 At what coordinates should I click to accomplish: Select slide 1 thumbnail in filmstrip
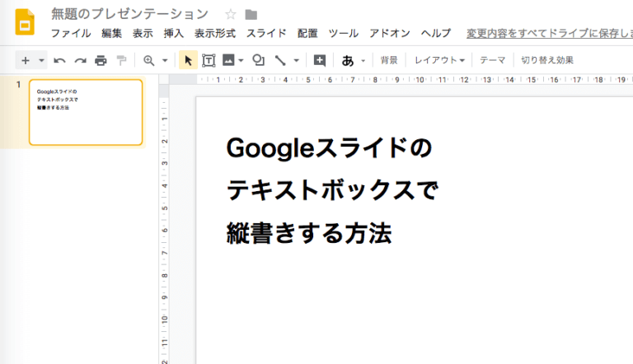point(86,112)
